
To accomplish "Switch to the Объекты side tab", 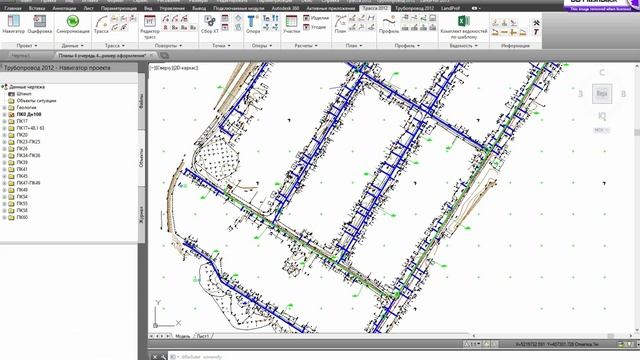I will (x=142, y=158).
